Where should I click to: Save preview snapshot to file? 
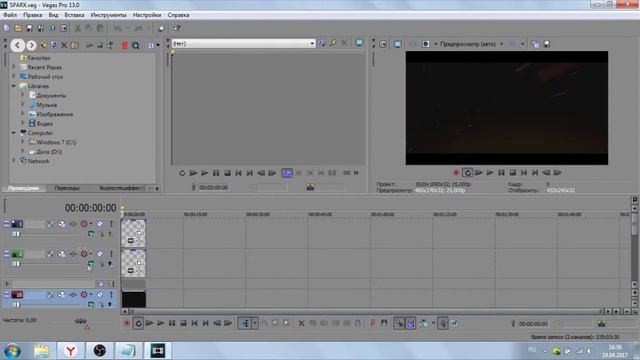(547, 44)
